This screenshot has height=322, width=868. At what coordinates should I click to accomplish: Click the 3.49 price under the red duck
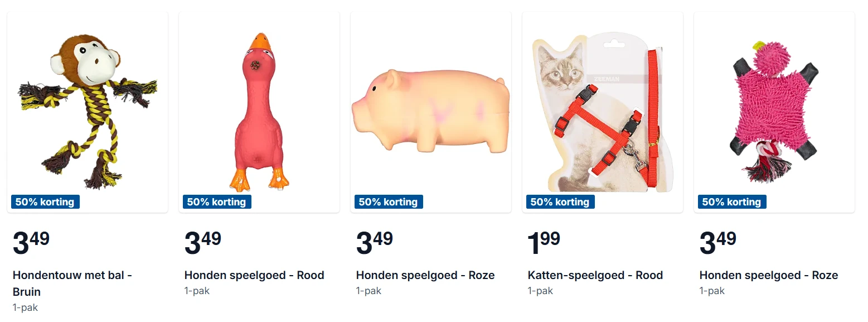(x=203, y=243)
